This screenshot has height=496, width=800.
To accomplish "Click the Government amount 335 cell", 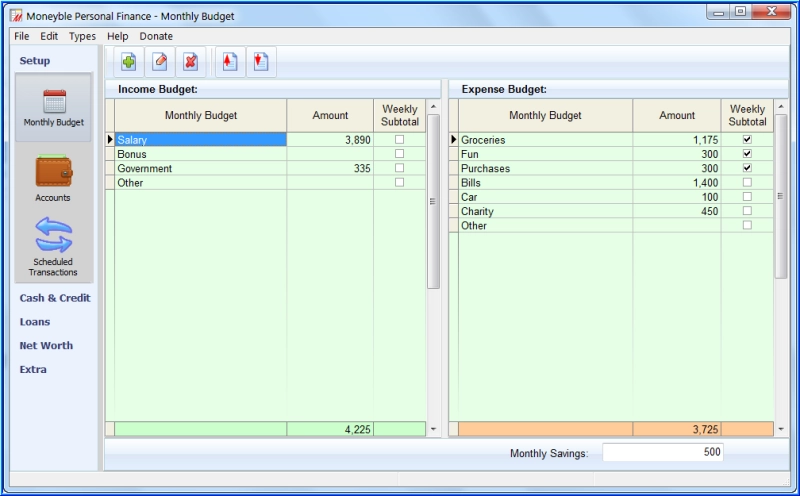I will [x=330, y=168].
